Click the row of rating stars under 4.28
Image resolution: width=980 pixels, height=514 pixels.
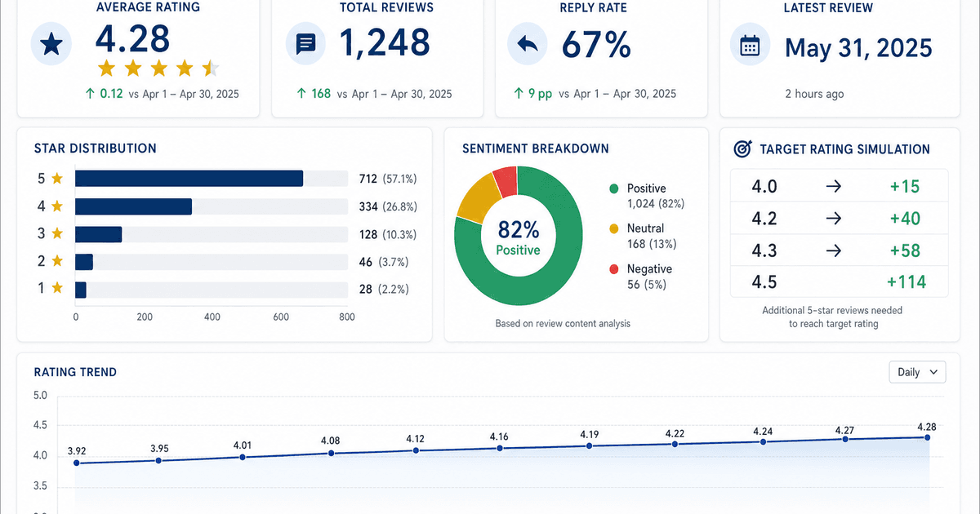(158, 68)
